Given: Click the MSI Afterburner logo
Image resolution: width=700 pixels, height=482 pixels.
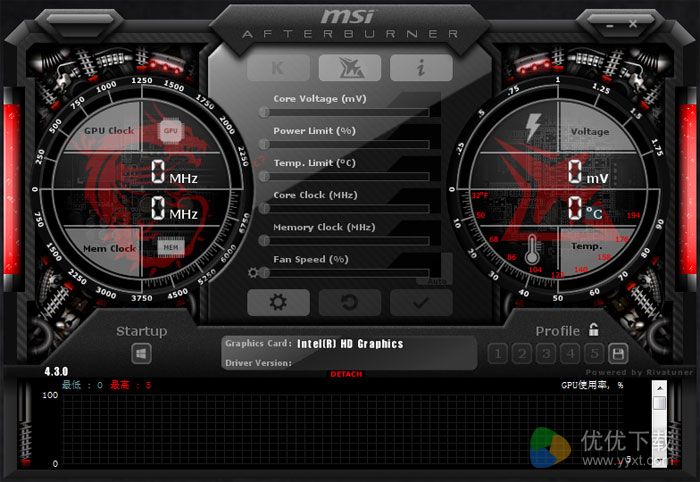Looking at the screenshot, I should pos(349,24).
